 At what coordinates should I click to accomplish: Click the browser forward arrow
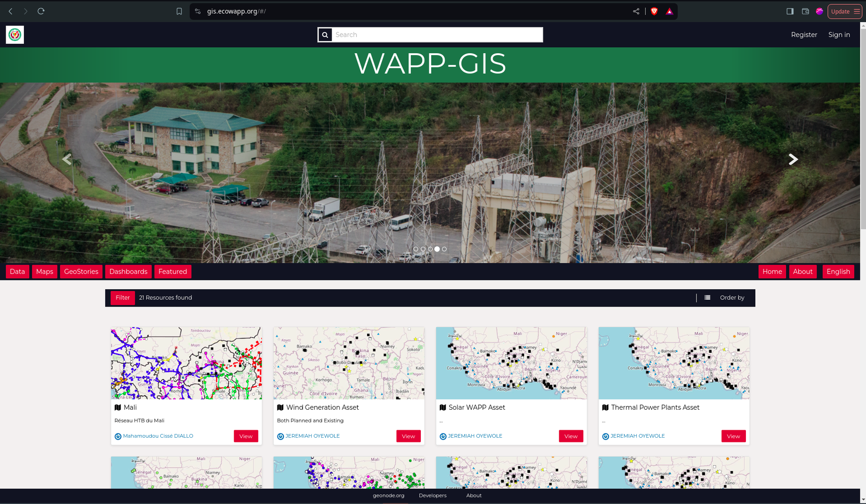[26, 11]
